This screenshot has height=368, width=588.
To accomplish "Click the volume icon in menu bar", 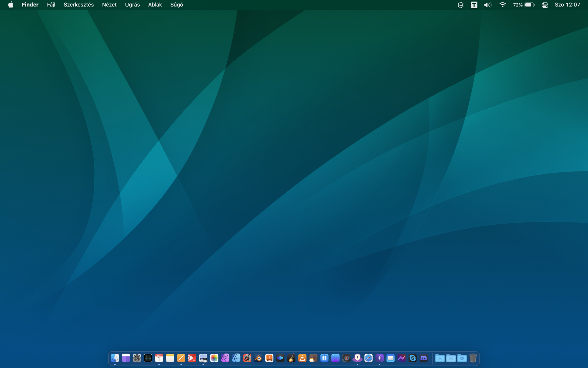I will tap(487, 5).
